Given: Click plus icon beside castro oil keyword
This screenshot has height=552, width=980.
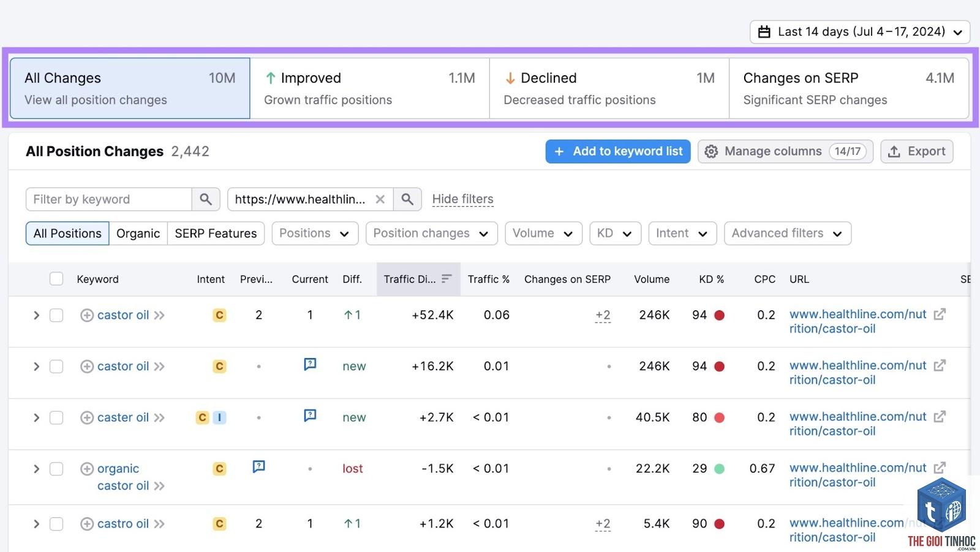Looking at the screenshot, I should click(x=87, y=524).
